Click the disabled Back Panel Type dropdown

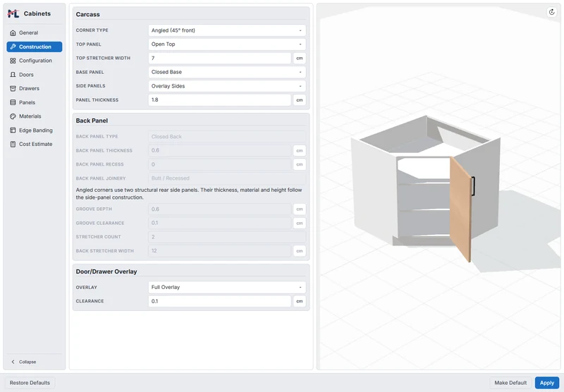click(227, 137)
